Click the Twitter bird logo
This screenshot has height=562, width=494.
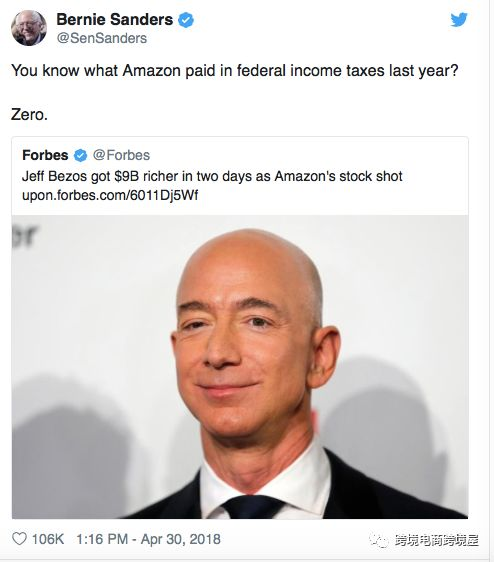pyautogui.click(x=459, y=20)
